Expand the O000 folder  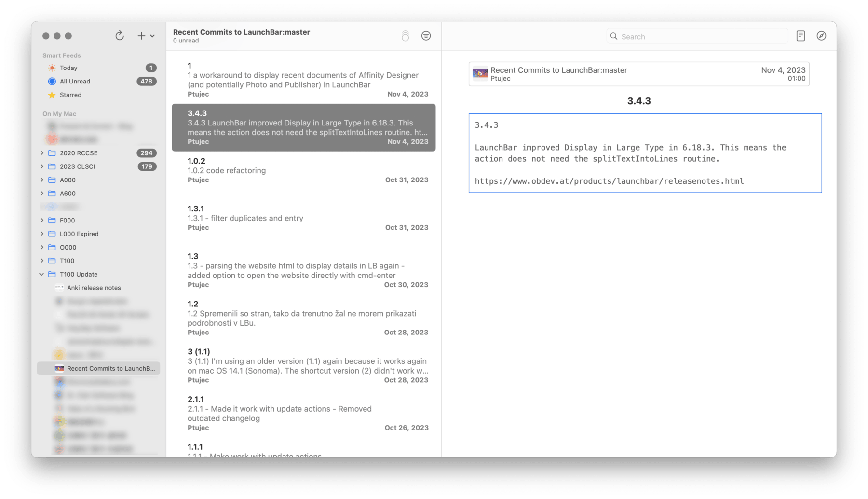tap(42, 248)
